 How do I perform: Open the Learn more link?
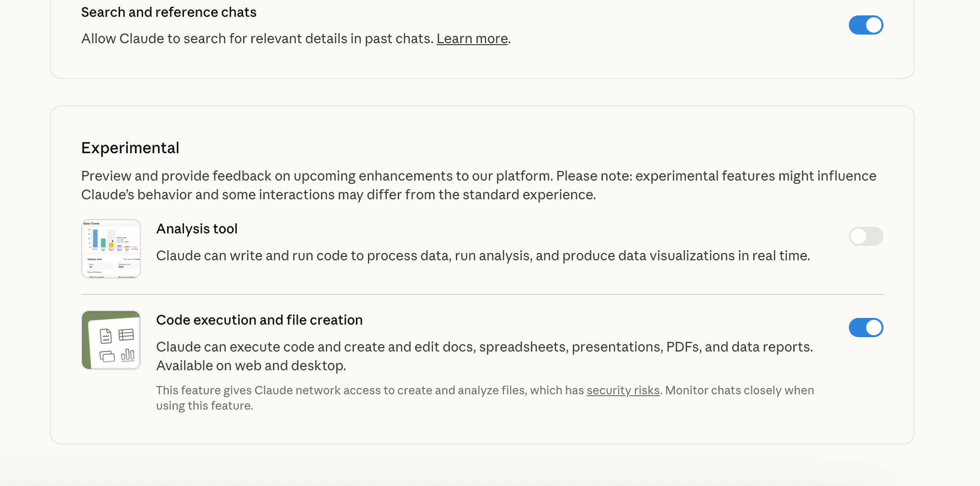(472, 38)
